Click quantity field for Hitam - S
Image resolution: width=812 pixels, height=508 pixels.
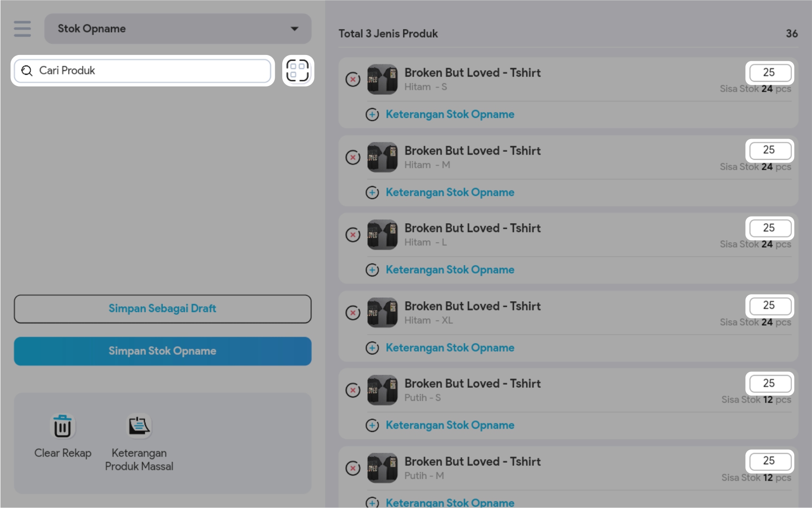769,72
